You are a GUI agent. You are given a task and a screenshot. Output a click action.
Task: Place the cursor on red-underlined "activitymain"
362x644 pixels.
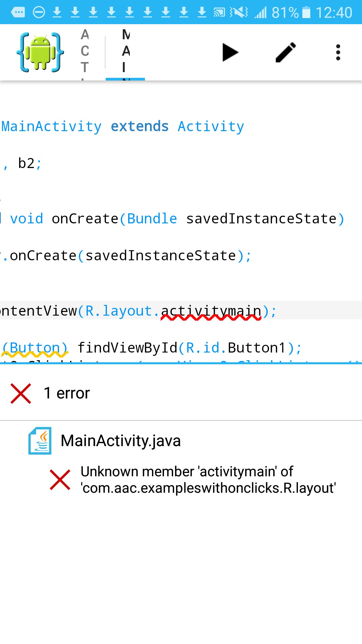pos(211,311)
